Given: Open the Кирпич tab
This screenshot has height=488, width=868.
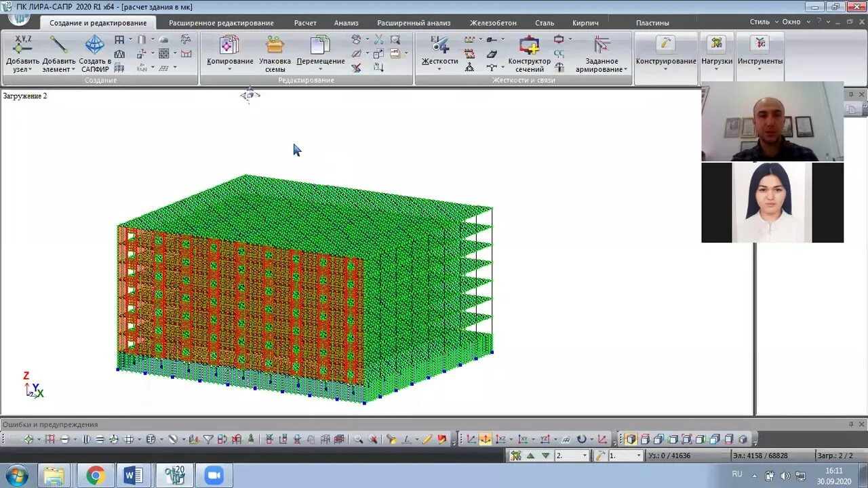Looking at the screenshot, I should [585, 23].
